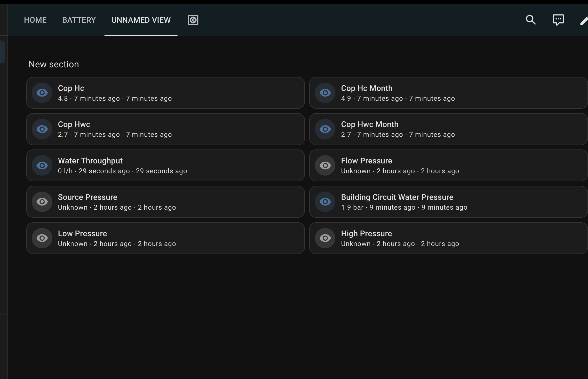Open the Assist chat bubble icon
This screenshot has width=588, height=379.
pos(558,20)
